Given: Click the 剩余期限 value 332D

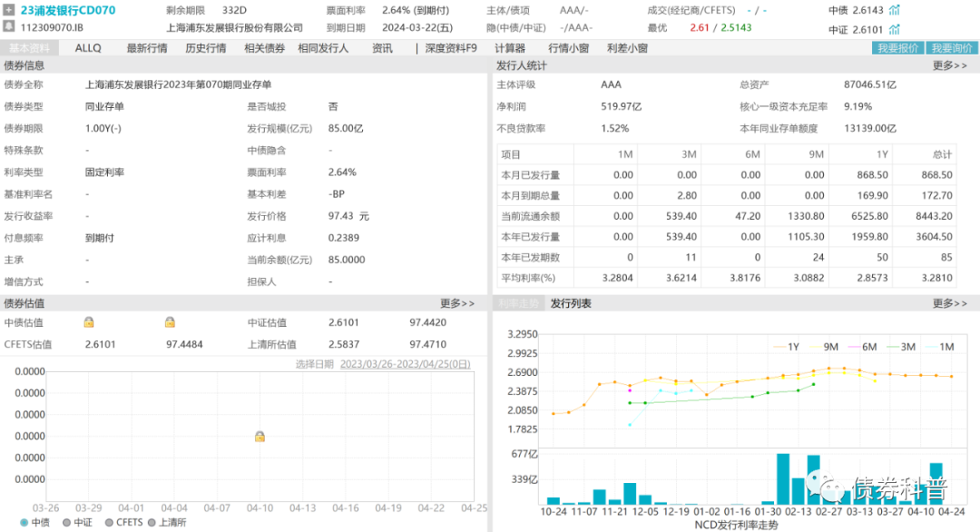Looking at the screenshot, I should [x=234, y=10].
